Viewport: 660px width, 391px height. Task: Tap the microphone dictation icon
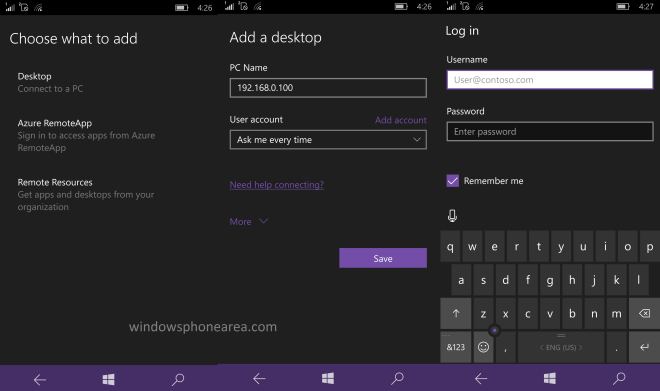(452, 215)
